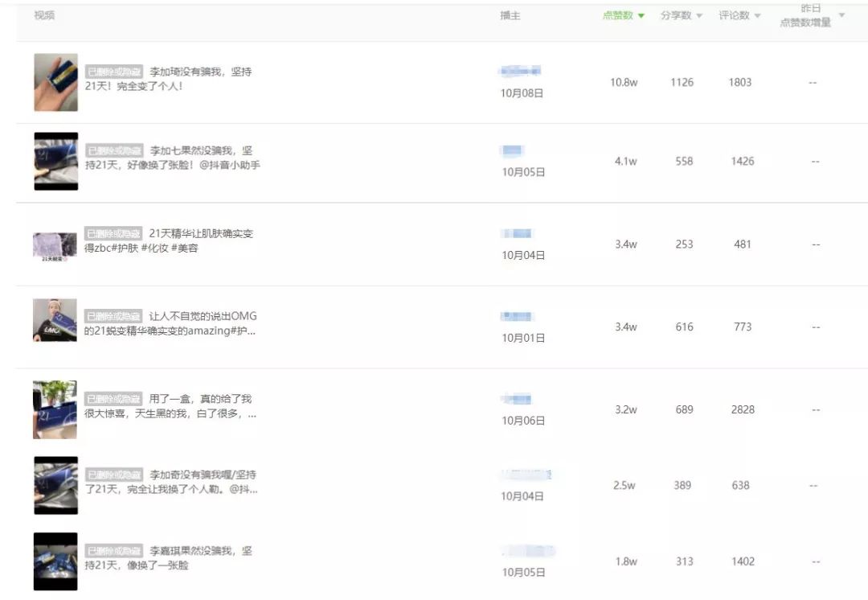Click the top video's hand-holding-product thumbnail
Screen dimensions: 868x600
(55, 82)
